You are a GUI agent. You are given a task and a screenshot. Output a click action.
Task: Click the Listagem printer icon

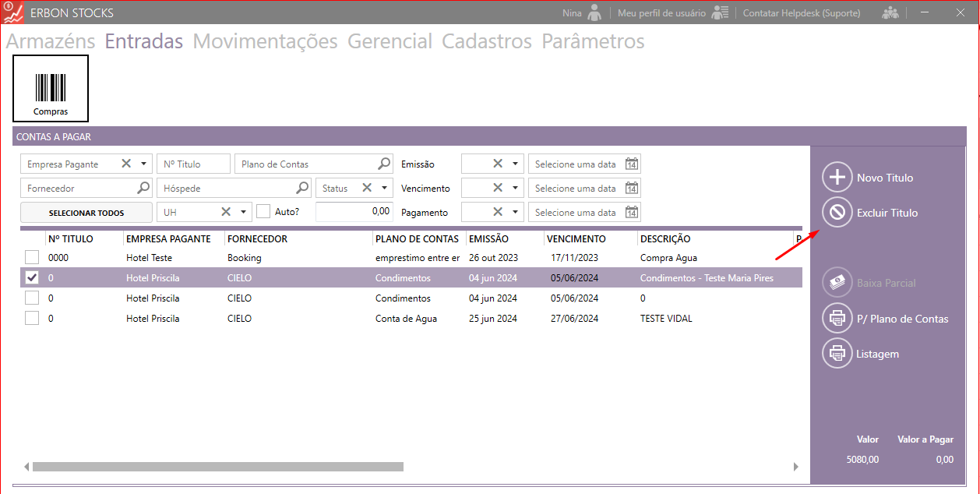coord(837,354)
